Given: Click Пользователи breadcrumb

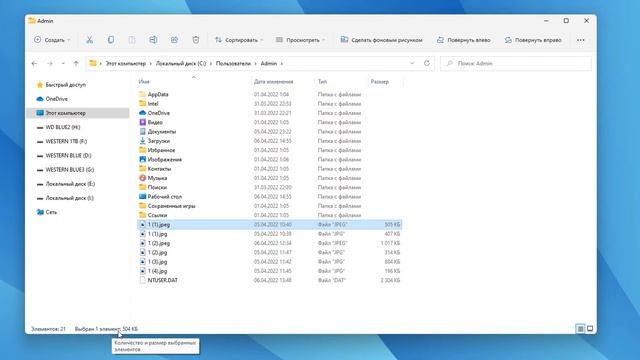Looking at the screenshot, I should pyautogui.click(x=233, y=64).
